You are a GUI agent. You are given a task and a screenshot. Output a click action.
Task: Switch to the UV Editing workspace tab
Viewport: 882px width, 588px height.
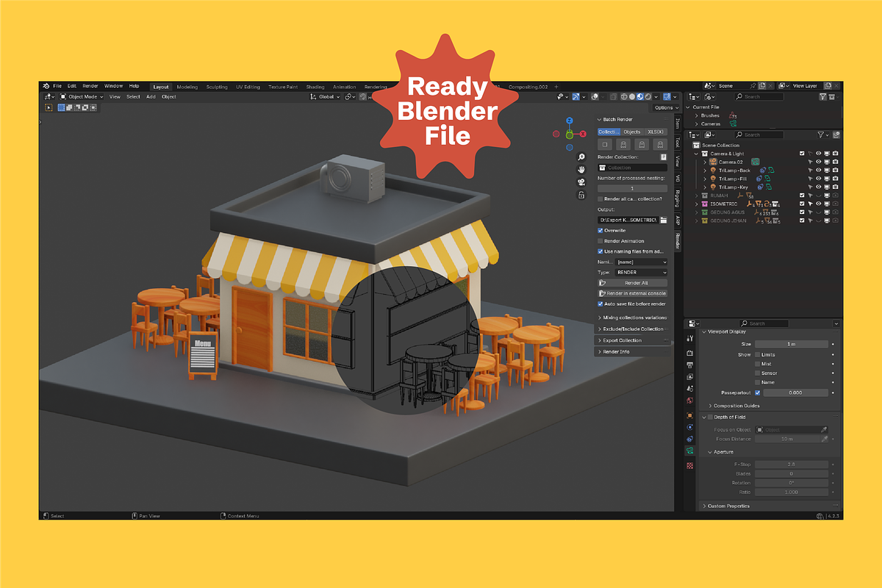[248, 87]
